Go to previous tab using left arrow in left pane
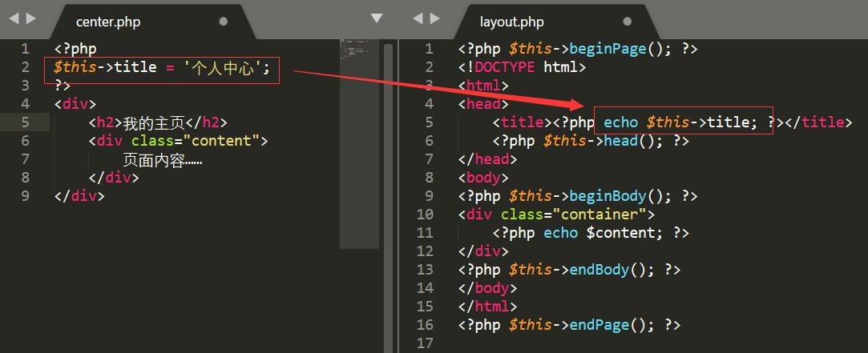Screen dimensions: 868x353 [x=14, y=18]
